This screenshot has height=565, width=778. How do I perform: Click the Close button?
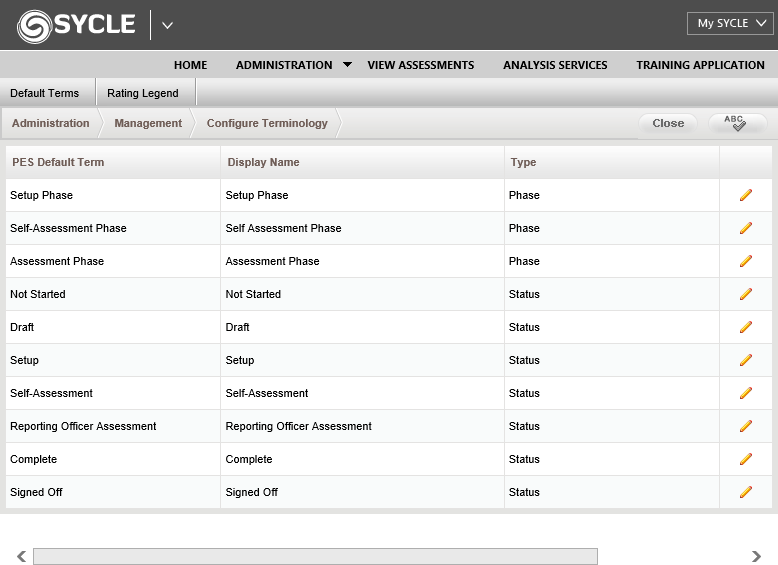point(668,123)
